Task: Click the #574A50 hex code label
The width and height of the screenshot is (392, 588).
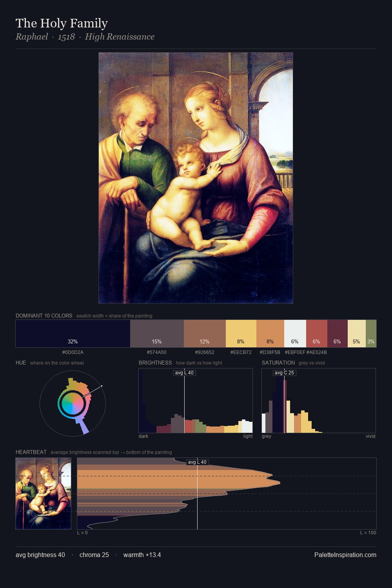Action: (157, 352)
